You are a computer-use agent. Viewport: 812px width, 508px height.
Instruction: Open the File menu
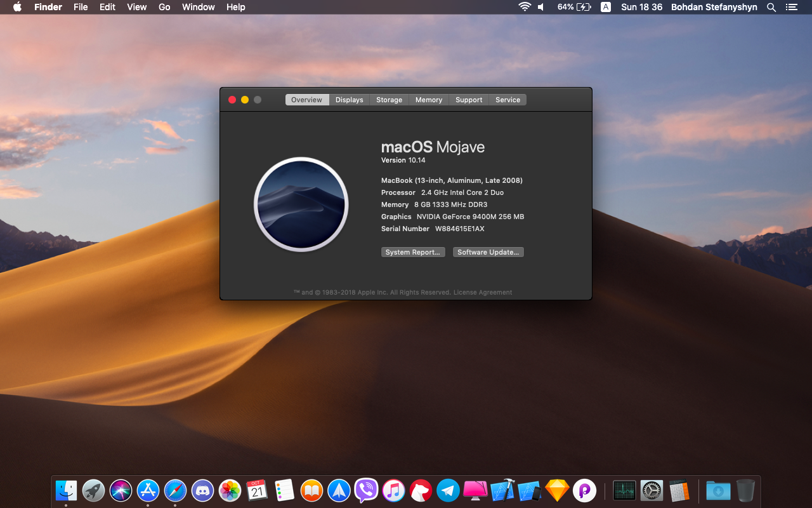click(x=81, y=7)
